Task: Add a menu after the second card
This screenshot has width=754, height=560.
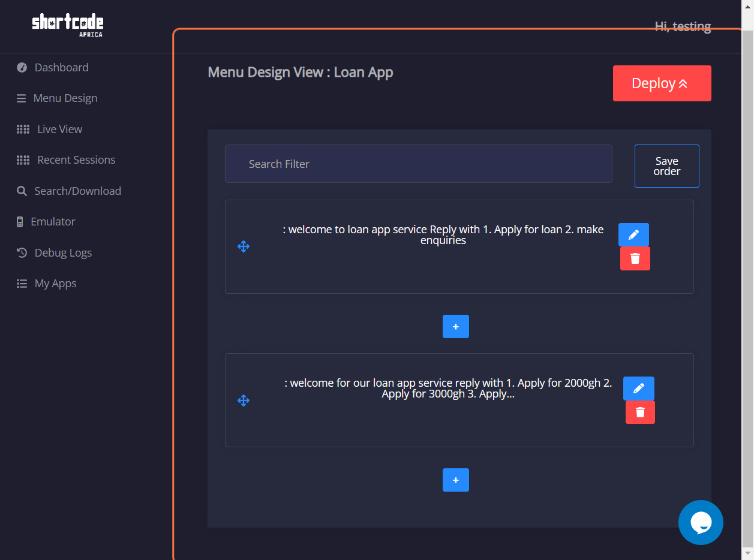Action: [456, 480]
